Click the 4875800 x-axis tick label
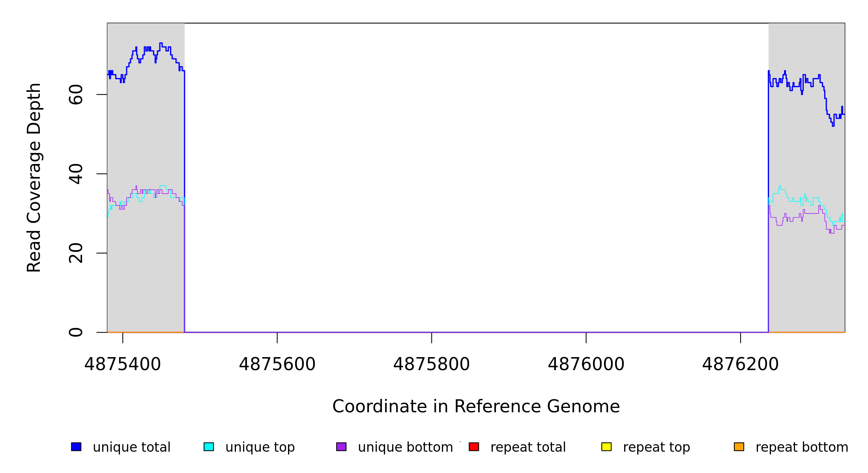Viewport: 868px width, 473px height. [431, 364]
